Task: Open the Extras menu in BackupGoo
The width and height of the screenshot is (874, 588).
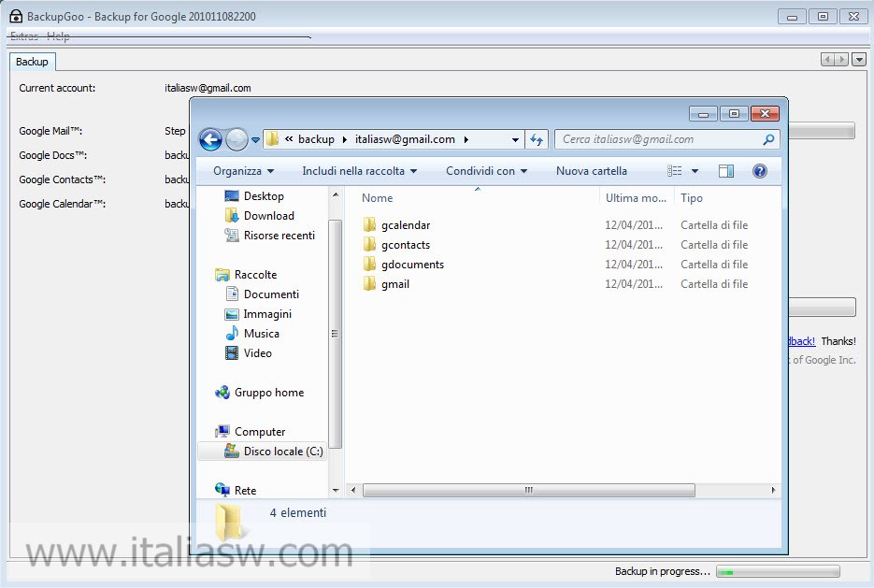Action: pos(24,36)
